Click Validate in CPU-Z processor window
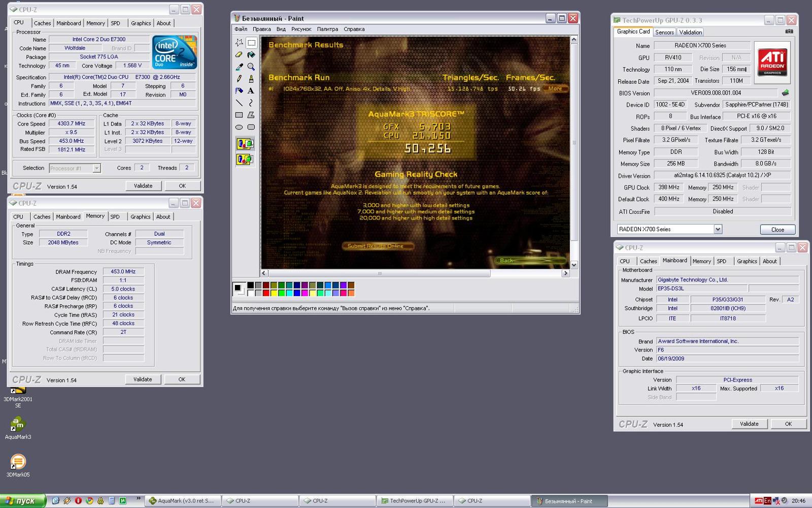 click(x=143, y=185)
